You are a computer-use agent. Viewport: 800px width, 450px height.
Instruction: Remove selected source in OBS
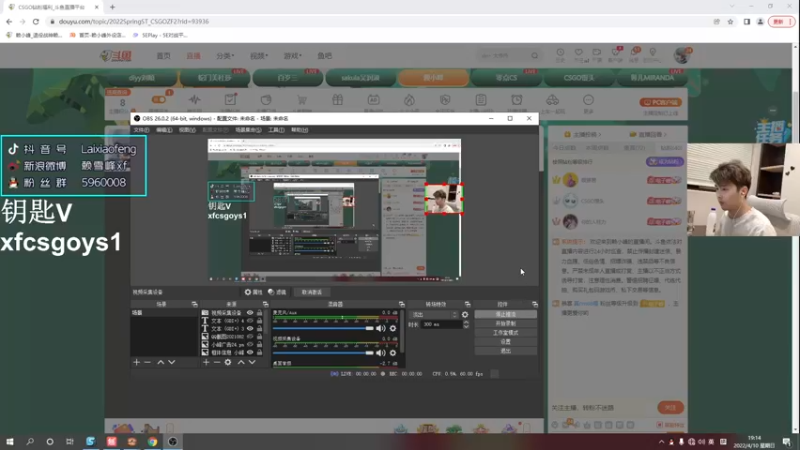217,362
